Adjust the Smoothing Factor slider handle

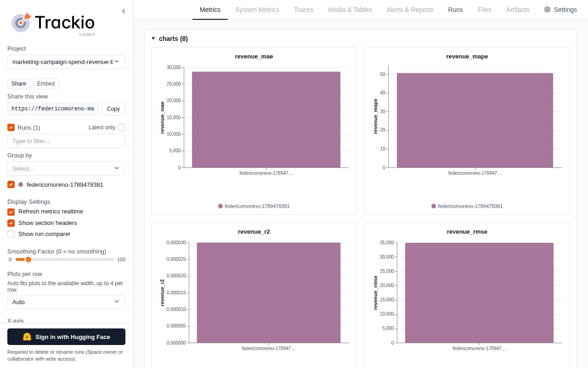[28, 259]
